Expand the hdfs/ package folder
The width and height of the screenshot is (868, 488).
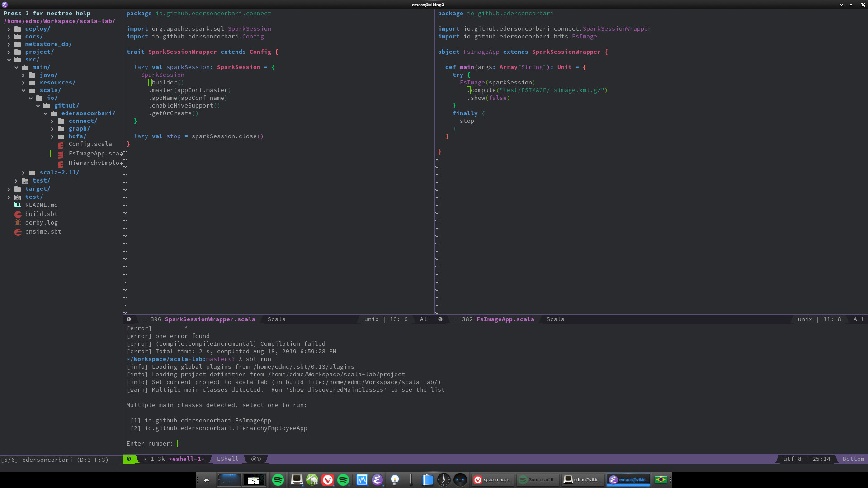(x=52, y=136)
